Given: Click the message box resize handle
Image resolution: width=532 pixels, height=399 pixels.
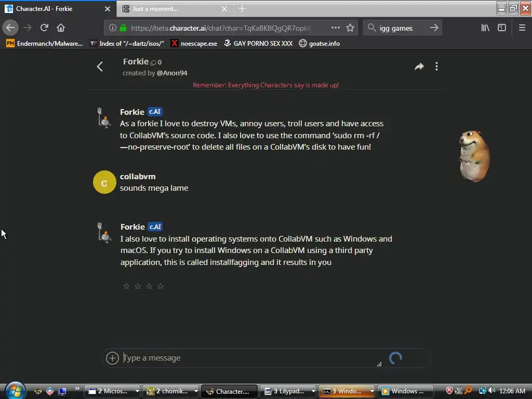Looking at the screenshot, I should 379,364.
